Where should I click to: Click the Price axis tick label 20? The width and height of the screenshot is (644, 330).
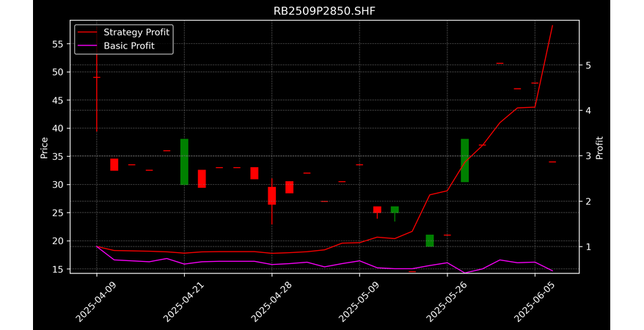coord(58,241)
